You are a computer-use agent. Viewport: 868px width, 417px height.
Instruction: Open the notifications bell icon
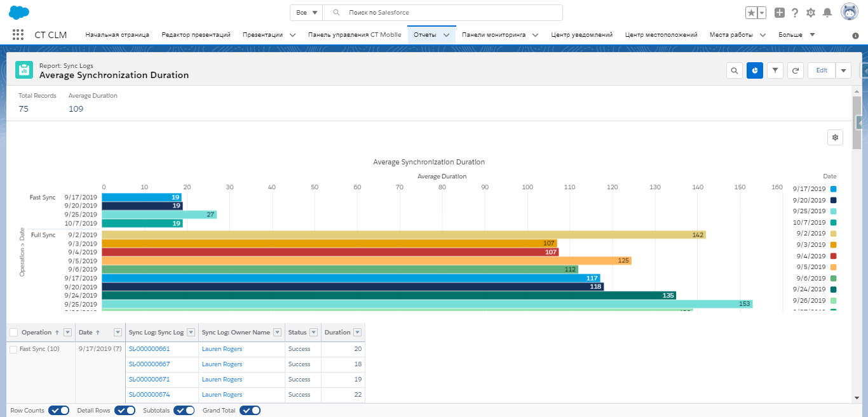[x=827, y=13]
